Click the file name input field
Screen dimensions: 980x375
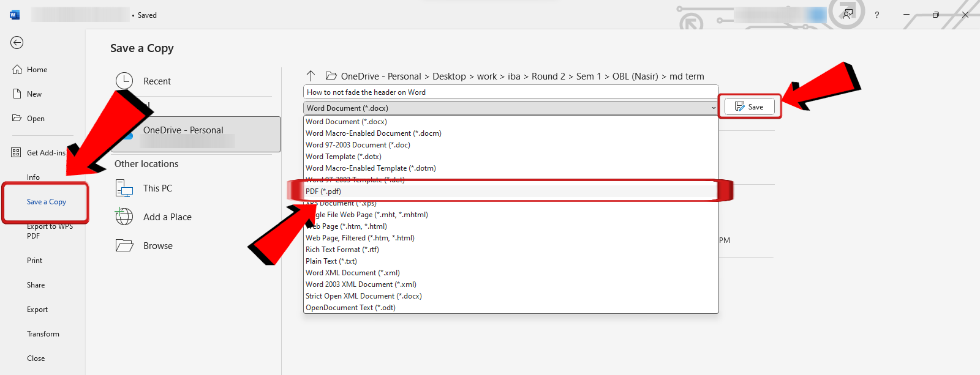(511, 92)
